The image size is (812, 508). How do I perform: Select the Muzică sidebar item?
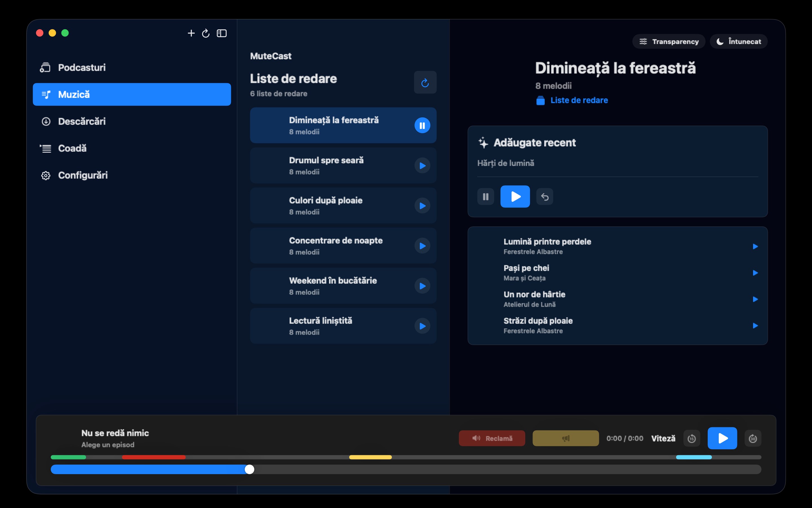click(132, 95)
